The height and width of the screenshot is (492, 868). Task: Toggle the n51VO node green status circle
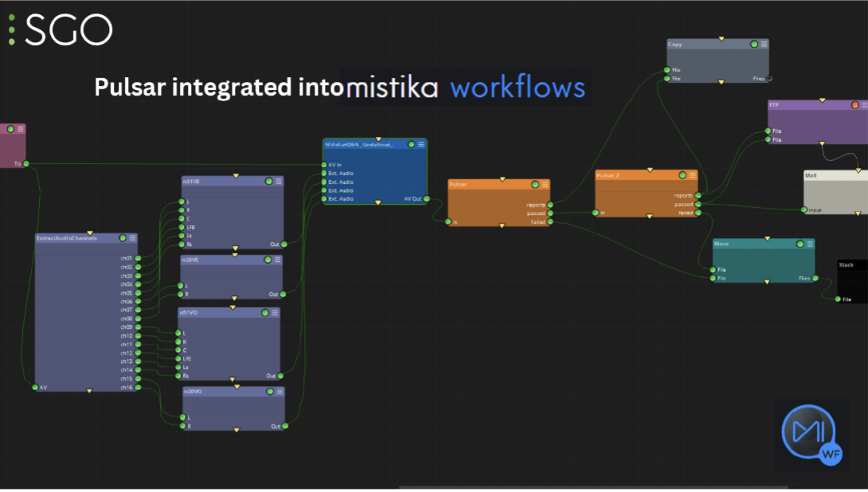click(264, 313)
